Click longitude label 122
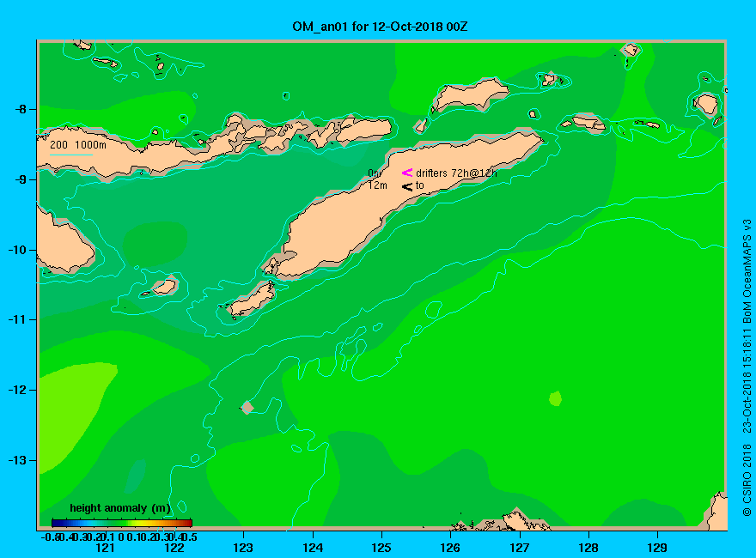The width and height of the screenshot is (756, 558). click(174, 548)
